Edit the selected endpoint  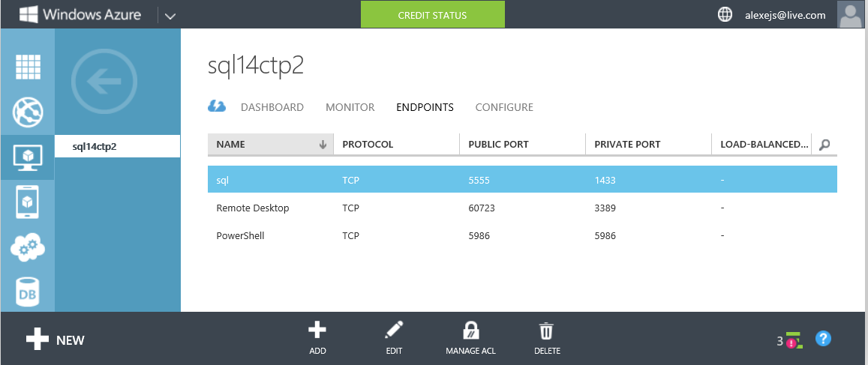[394, 339]
